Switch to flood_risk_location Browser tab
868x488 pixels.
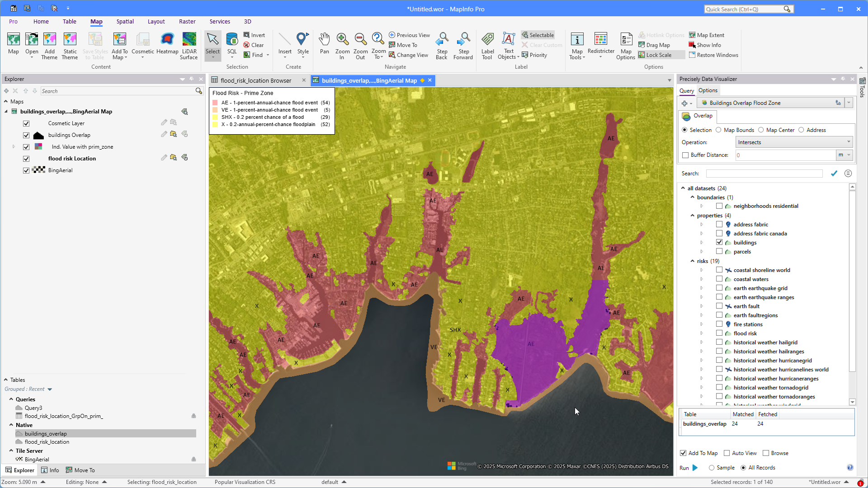click(x=256, y=80)
